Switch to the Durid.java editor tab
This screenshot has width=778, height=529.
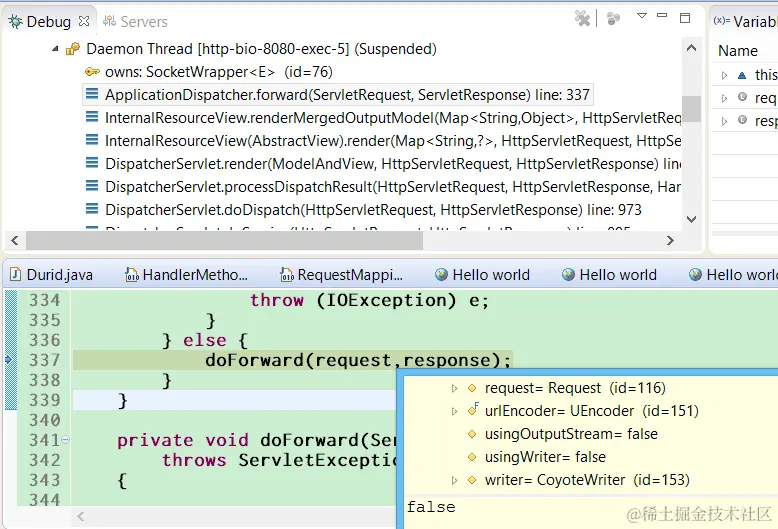coord(52,274)
